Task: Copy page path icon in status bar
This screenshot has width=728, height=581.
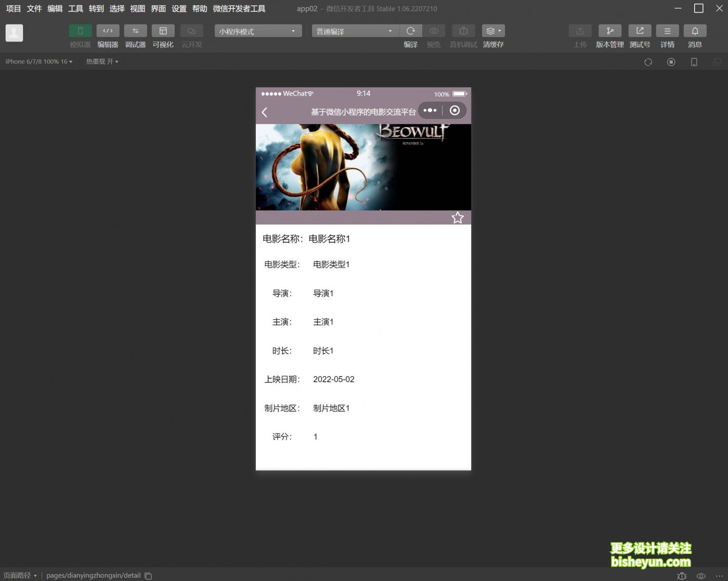Action: (148, 575)
